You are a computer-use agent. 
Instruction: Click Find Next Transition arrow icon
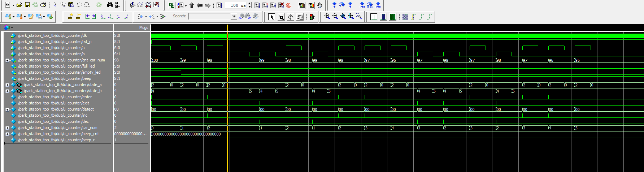(x=94, y=16)
